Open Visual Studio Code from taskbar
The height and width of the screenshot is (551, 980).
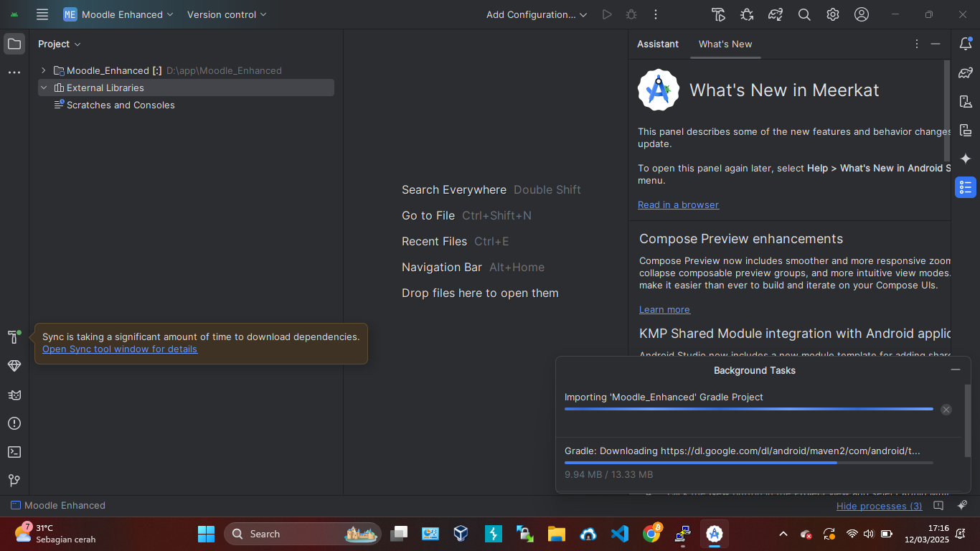point(620,534)
